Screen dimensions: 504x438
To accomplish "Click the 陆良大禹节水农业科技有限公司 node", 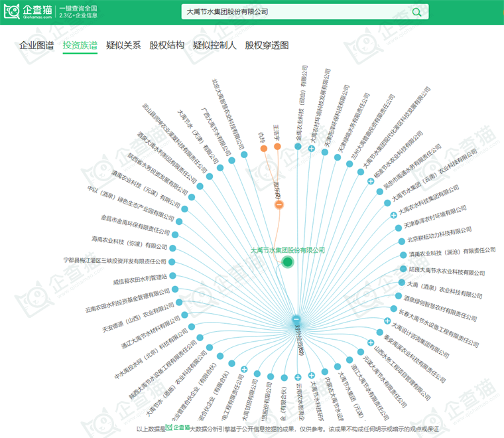I will point(403,269).
